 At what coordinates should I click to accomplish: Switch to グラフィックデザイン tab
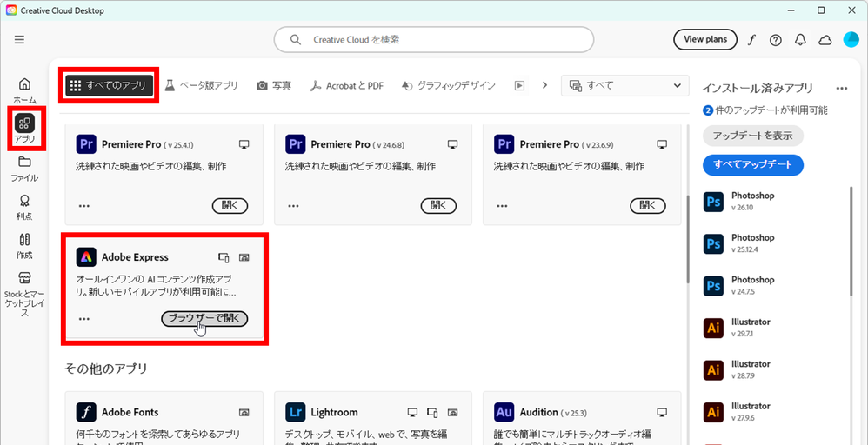tap(449, 86)
